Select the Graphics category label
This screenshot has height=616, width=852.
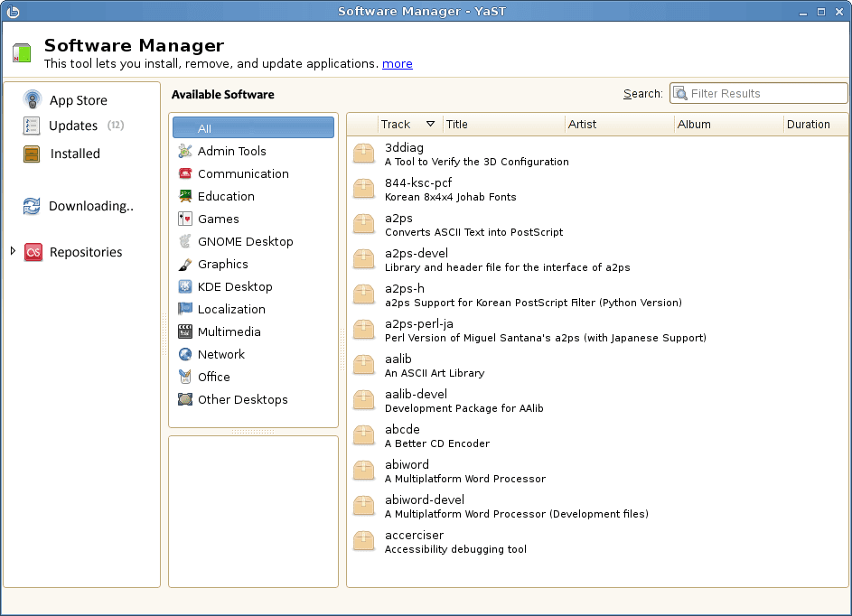click(223, 264)
